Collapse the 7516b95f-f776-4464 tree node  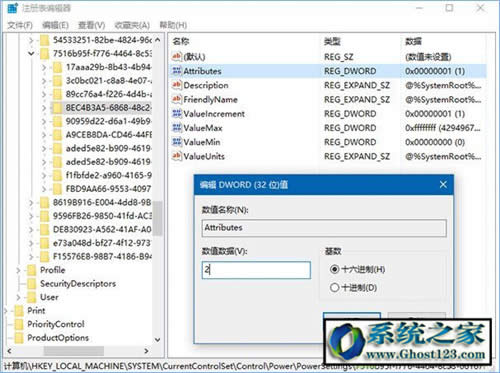31,53
